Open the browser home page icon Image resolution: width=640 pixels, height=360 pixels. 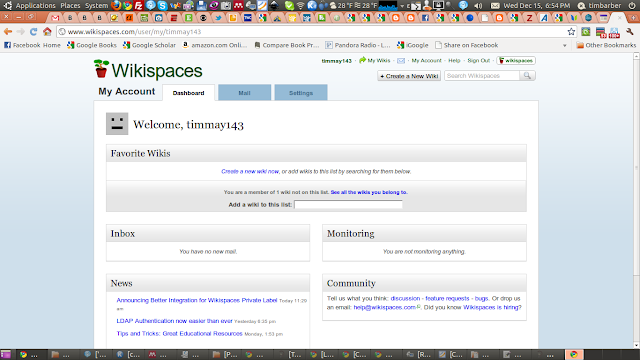[x=47, y=32]
